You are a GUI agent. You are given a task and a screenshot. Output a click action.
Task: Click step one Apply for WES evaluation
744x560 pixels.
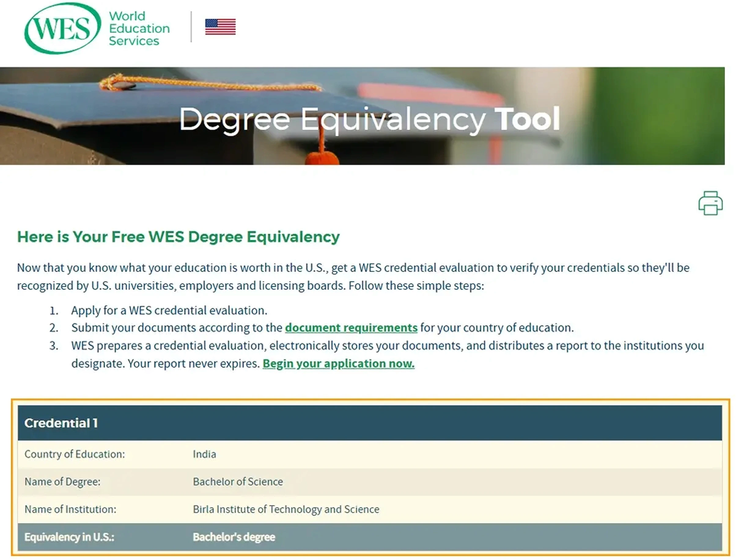click(x=169, y=311)
